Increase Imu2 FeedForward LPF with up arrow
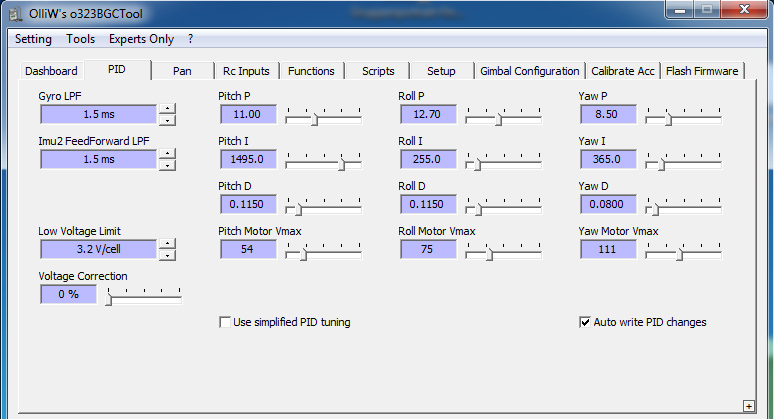Image resolution: width=774 pixels, height=419 pixels. (168, 153)
